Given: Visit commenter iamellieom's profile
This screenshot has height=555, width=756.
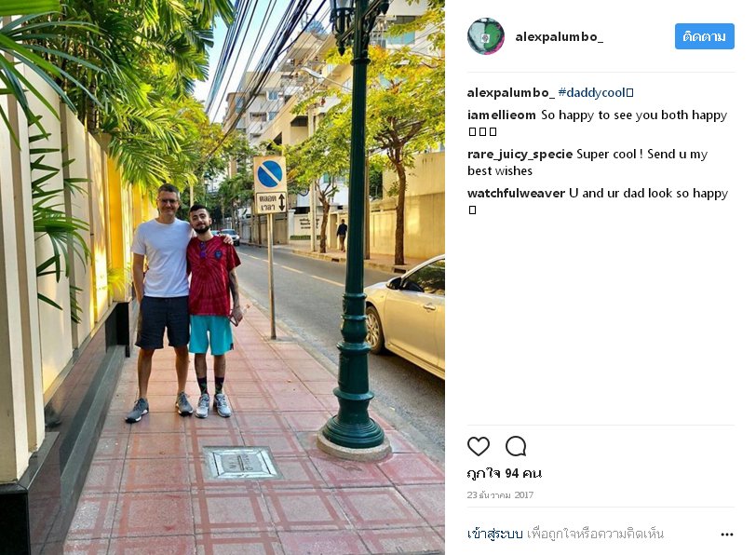Looking at the screenshot, I should (x=502, y=115).
